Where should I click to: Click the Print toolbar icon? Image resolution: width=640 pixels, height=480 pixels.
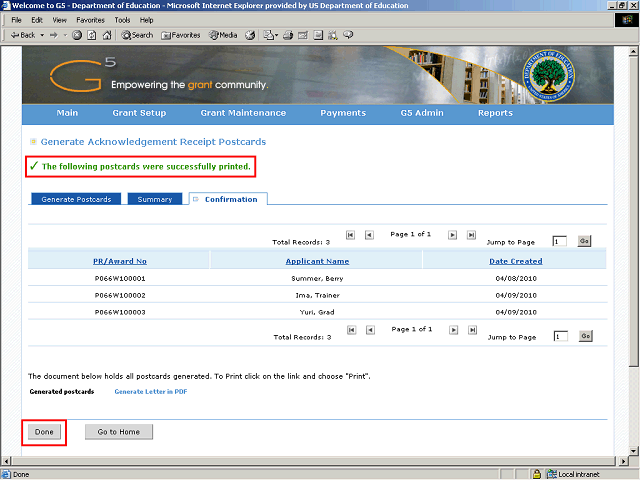coord(288,36)
